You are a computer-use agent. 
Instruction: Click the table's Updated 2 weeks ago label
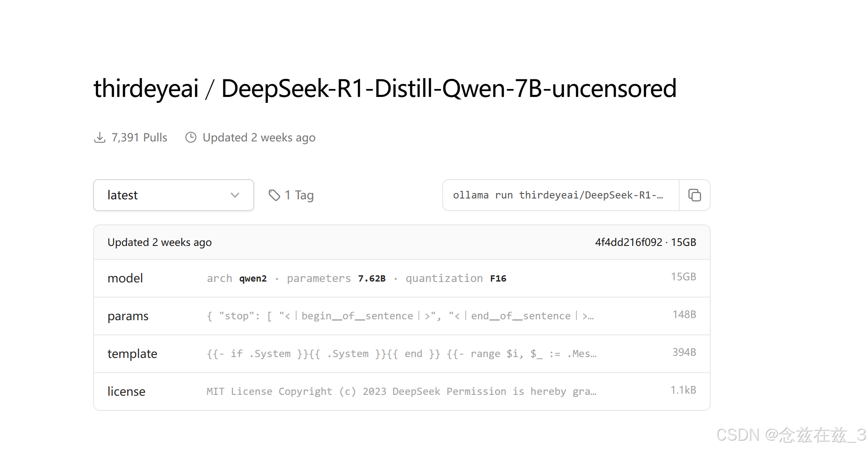(159, 242)
